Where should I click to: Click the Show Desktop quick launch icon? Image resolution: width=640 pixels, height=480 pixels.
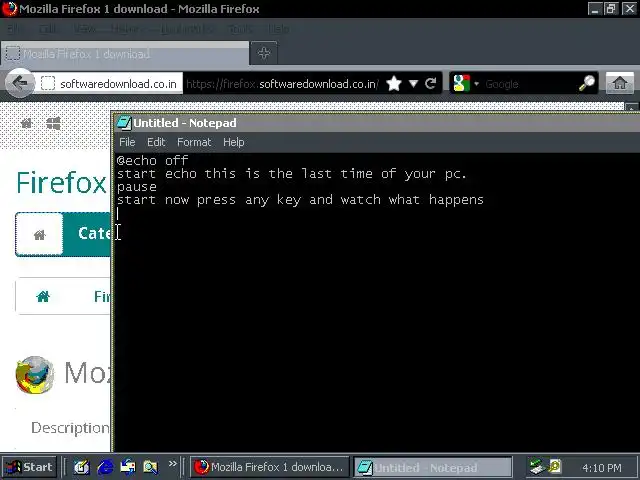coord(82,467)
